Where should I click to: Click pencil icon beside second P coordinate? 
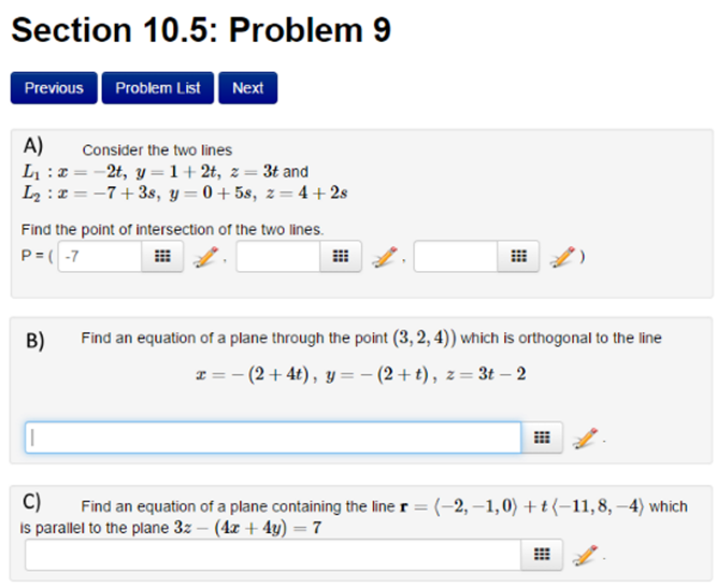click(x=385, y=257)
